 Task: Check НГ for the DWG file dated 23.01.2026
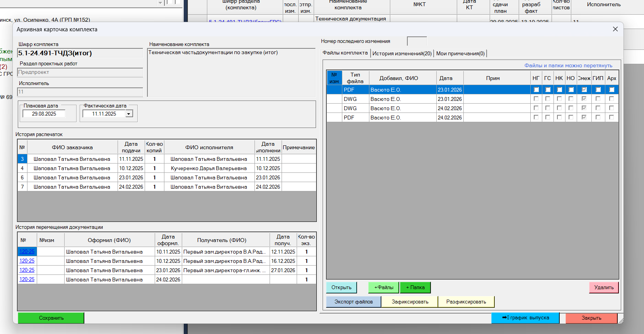[x=536, y=99]
